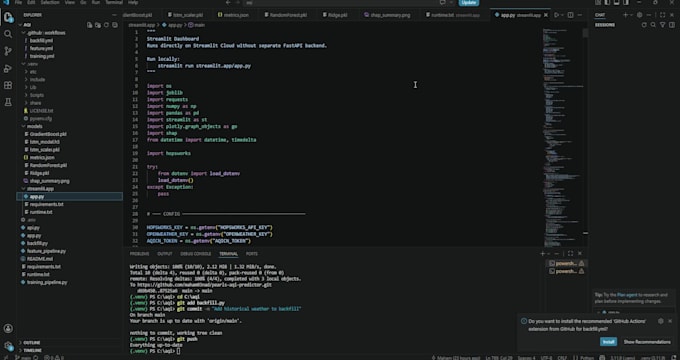Open the File menu
The image size is (680, 360).
(x=18, y=3)
